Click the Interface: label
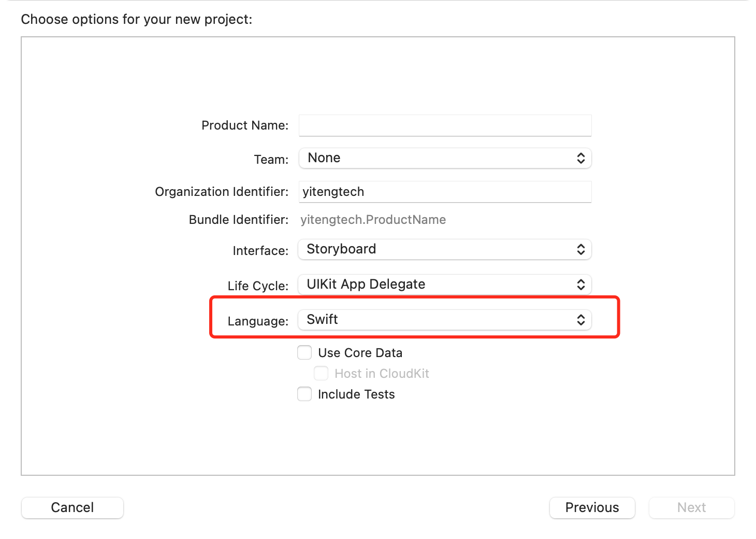 coord(260,251)
